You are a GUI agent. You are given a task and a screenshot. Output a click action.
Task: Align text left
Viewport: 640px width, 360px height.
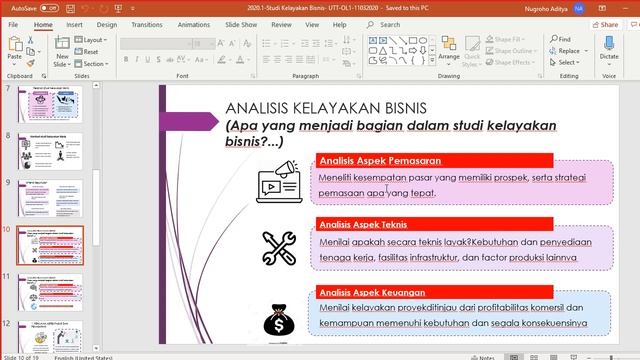266,60
